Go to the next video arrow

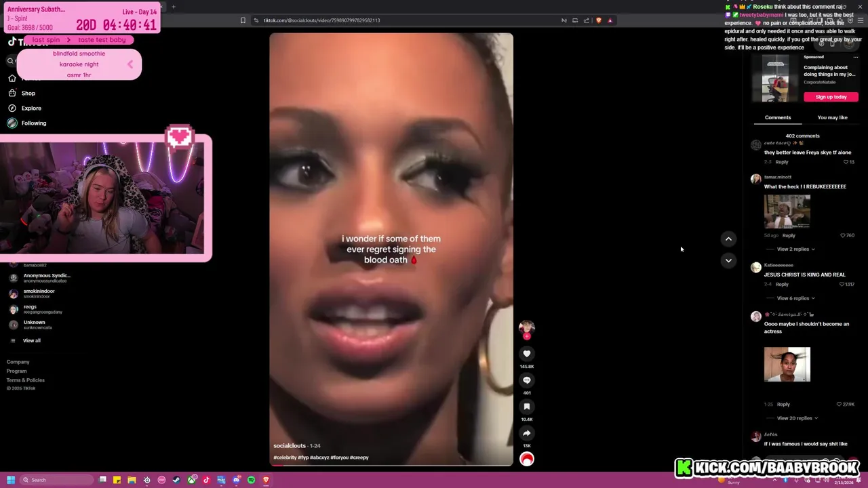pos(728,260)
